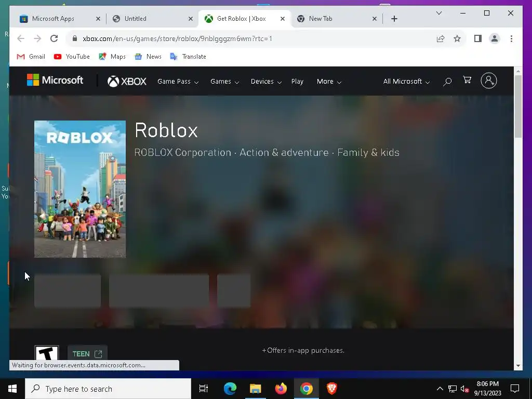Bookmark this page with the star

457,38
